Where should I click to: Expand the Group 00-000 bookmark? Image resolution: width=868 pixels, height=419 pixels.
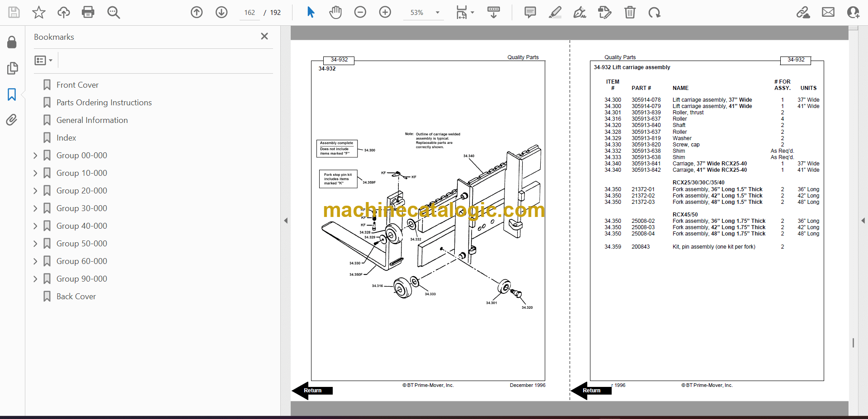(x=35, y=155)
